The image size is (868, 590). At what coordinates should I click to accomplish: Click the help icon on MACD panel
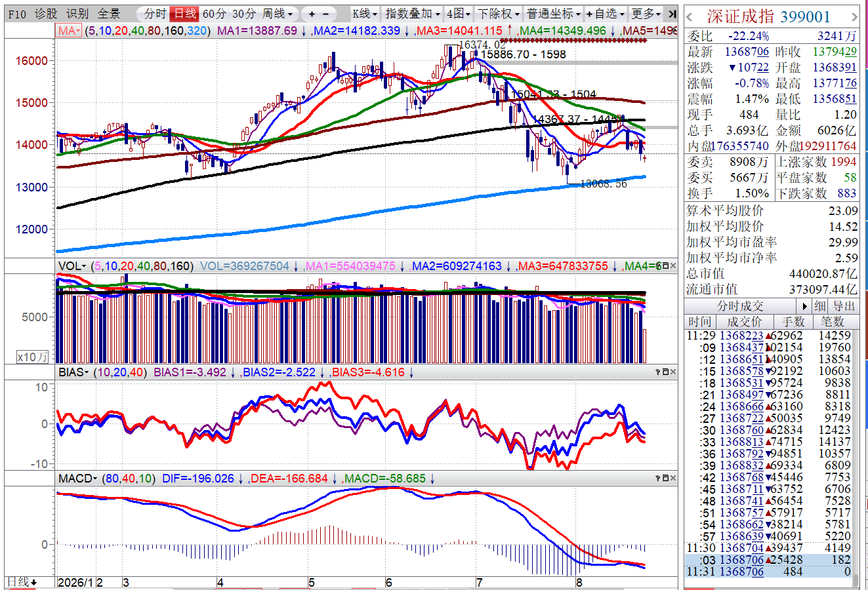(657, 479)
